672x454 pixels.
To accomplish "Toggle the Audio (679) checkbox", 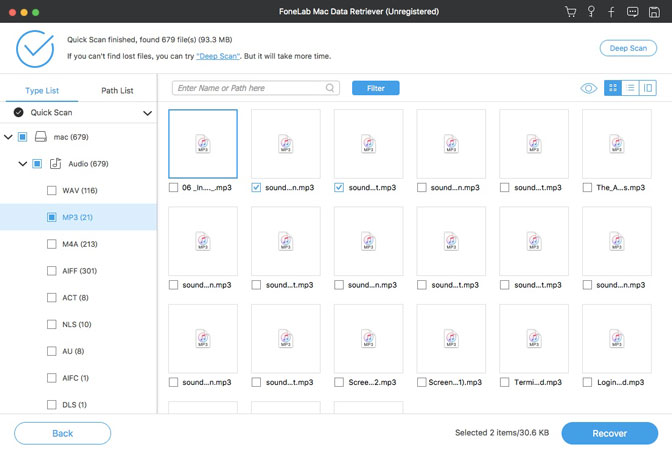I will pyautogui.click(x=37, y=163).
